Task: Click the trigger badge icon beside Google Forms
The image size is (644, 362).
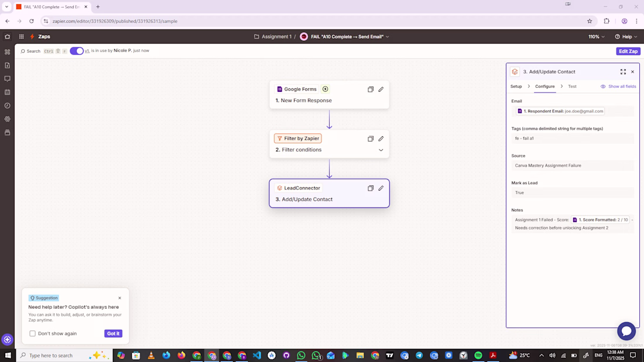Action: (326, 89)
